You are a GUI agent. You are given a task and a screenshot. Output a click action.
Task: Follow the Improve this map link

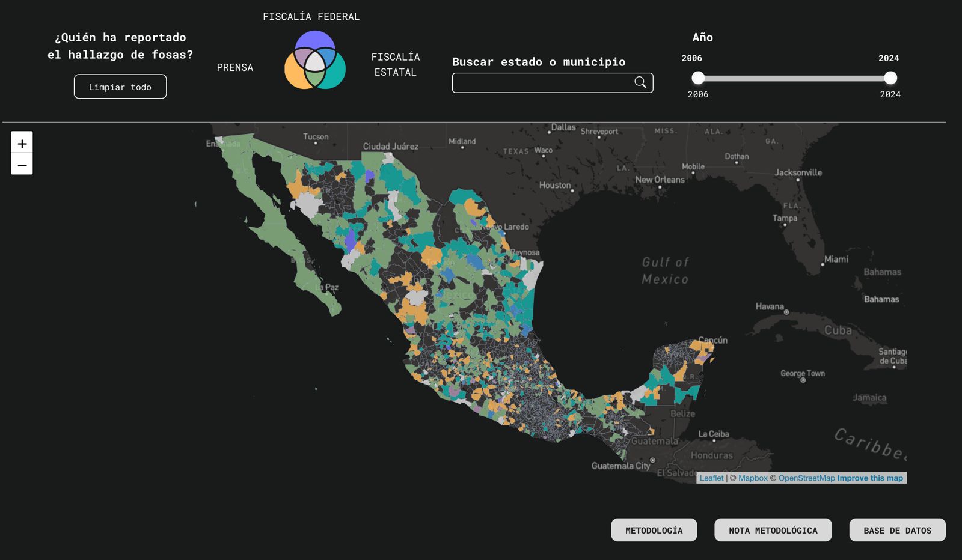coord(870,478)
